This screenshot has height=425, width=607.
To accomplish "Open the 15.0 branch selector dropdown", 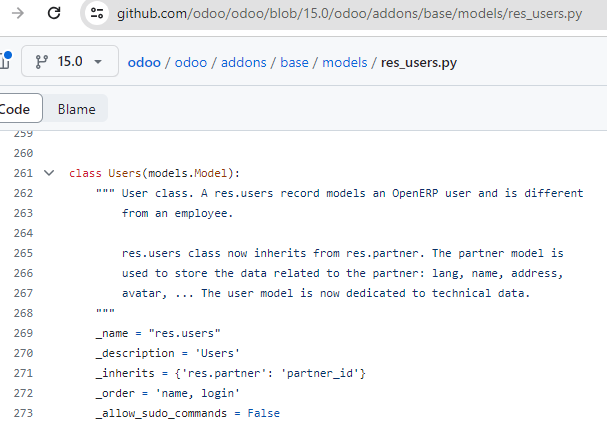I will click(x=70, y=61).
